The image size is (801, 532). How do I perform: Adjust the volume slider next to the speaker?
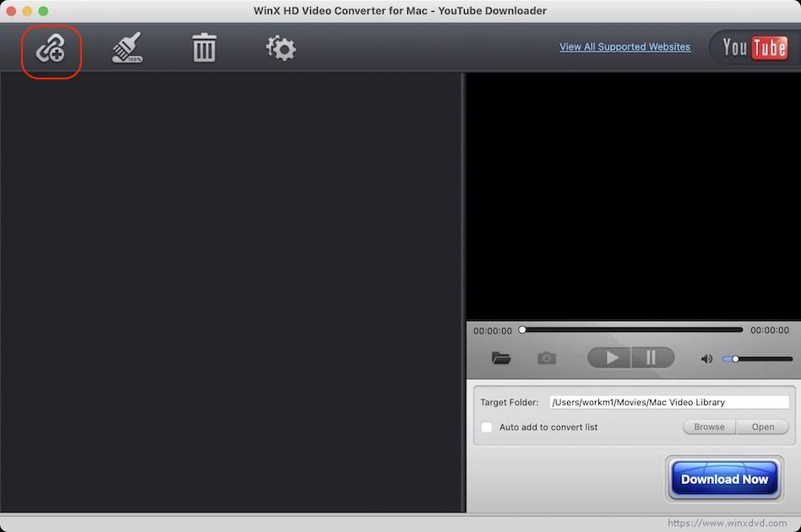point(735,358)
